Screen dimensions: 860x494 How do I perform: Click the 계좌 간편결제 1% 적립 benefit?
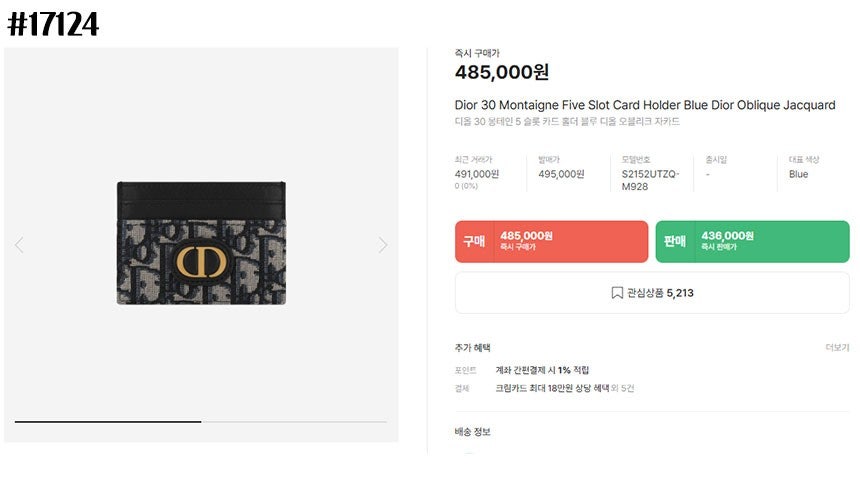[x=542, y=370]
